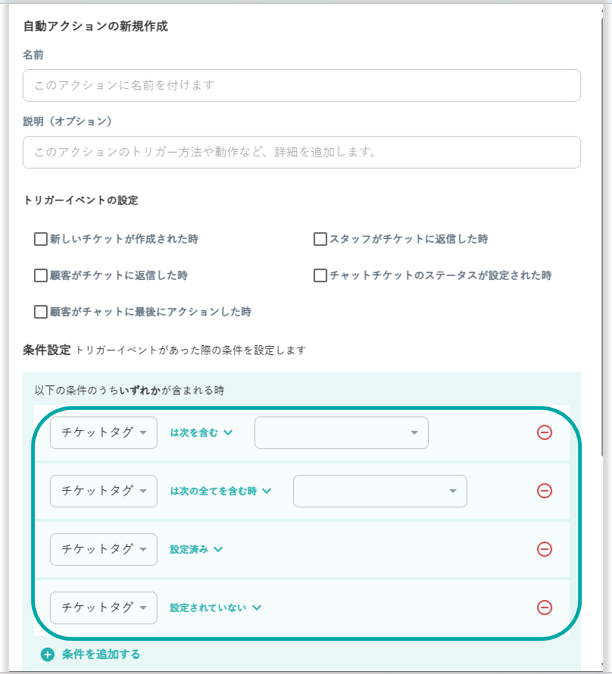
Task: Enable 顧客がチャットに最後にアクションした時
Action: tap(41, 311)
